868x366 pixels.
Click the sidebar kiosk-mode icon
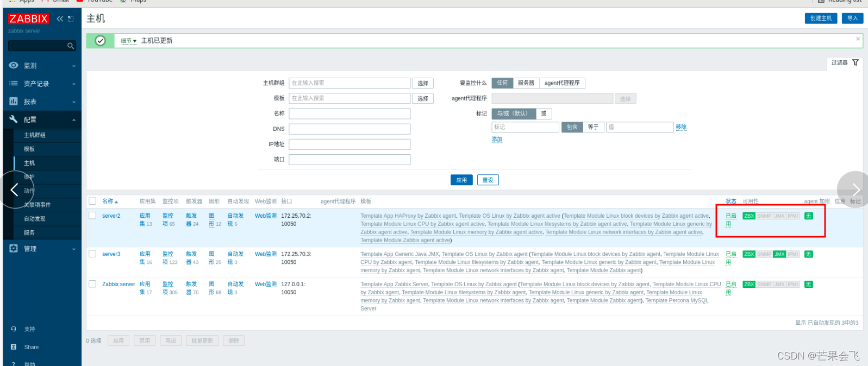click(71, 18)
